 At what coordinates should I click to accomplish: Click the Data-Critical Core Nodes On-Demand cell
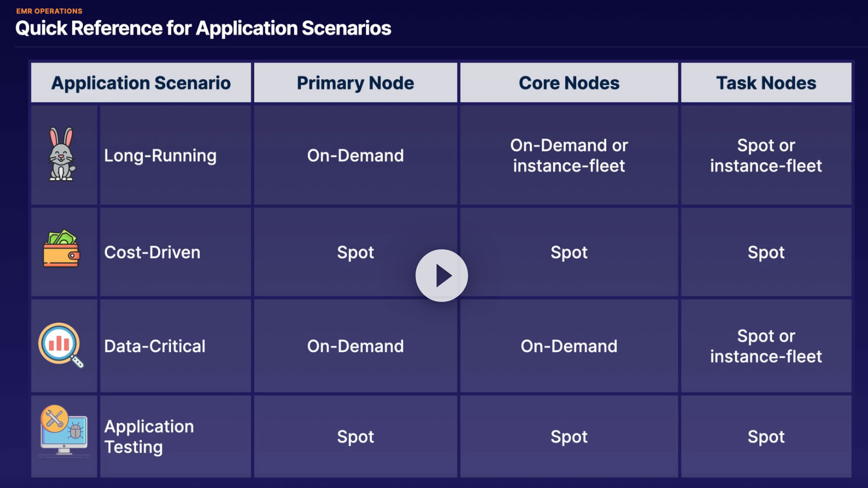click(569, 346)
